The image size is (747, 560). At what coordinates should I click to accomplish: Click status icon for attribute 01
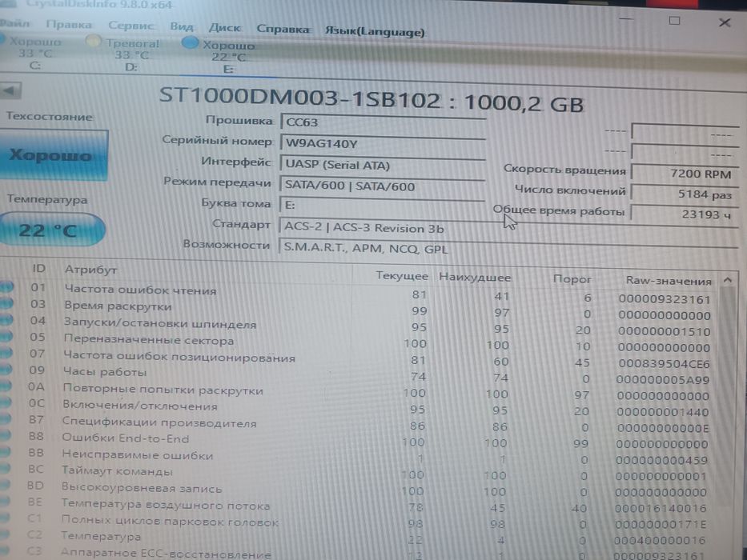(x=6, y=286)
